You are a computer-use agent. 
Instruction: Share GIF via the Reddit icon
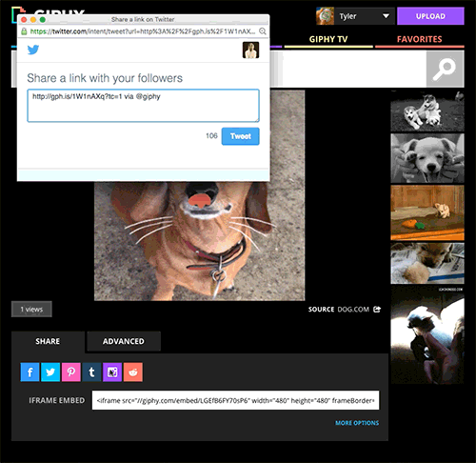pyautogui.click(x=133, y=372)
